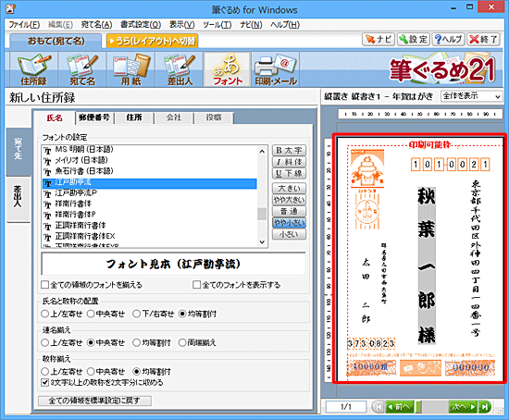Screen dimensions: 509x420
Task: Open the ツール(T) menu
Action: click(217, 25)
